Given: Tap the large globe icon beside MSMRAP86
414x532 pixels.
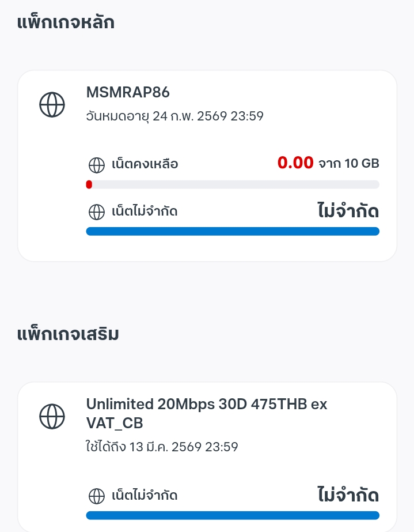Looking at the screenshot, I should click(x=52, y=105).
